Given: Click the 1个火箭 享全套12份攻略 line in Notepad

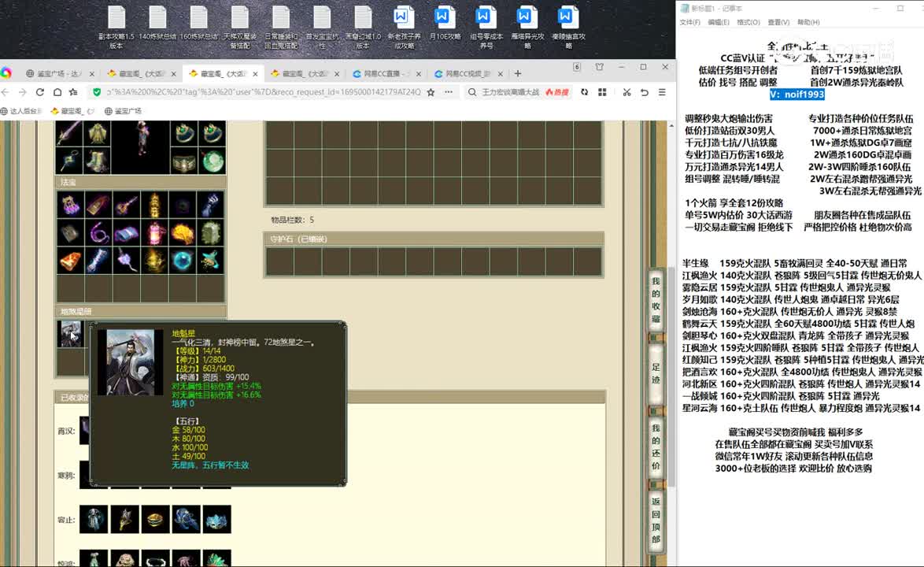Looking at the screenshot, I should 734,202.
